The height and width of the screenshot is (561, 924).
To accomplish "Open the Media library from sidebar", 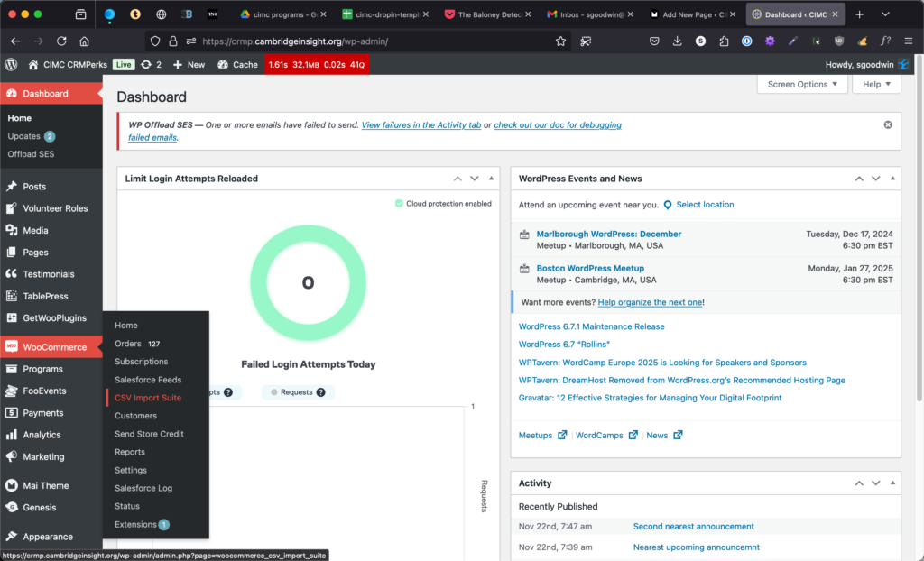I will point(35,231).
